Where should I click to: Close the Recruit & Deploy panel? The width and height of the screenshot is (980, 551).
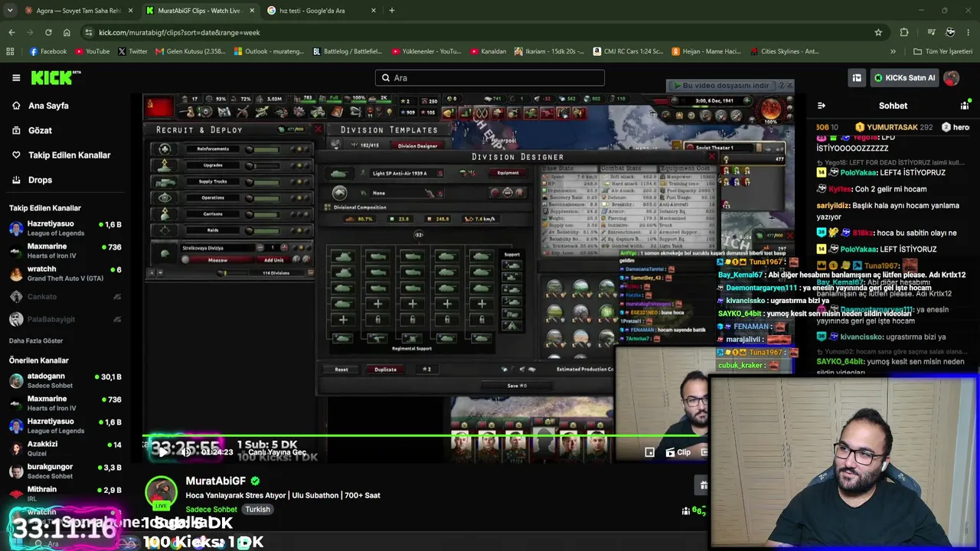tap(318, 129)
